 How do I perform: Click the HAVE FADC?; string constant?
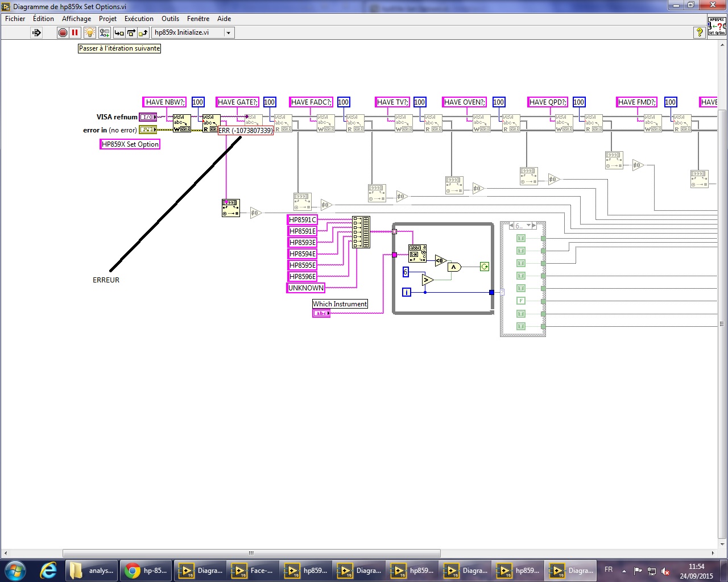pyautogui.click(x=311, y=102)
